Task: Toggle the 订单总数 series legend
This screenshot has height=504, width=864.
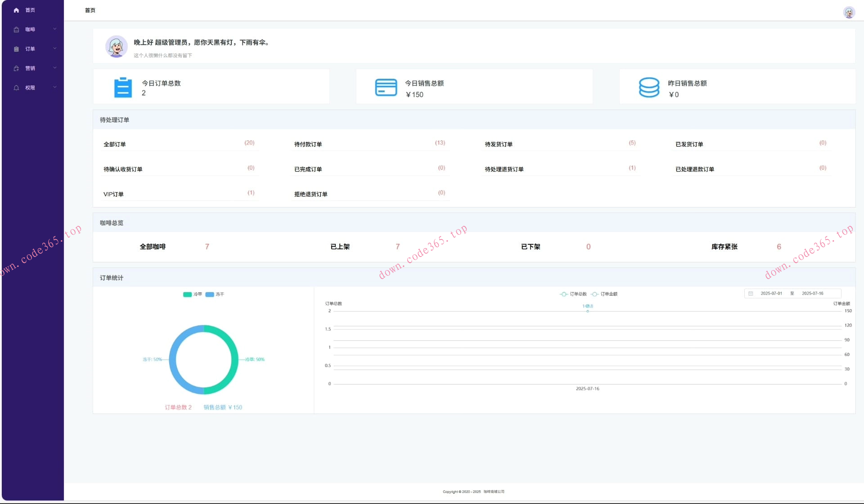Action: [x=573, y=294]
